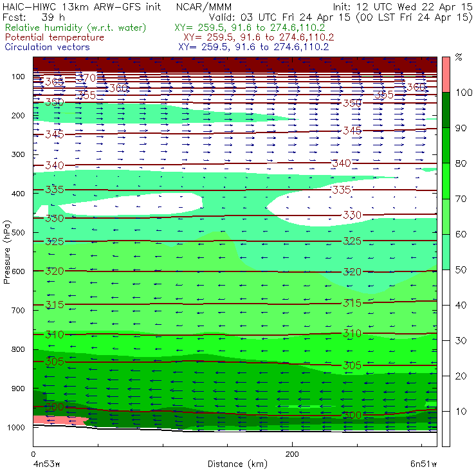Click the colorbar label '10'
This screenshot has height=476, width=476.
[461, 412]
